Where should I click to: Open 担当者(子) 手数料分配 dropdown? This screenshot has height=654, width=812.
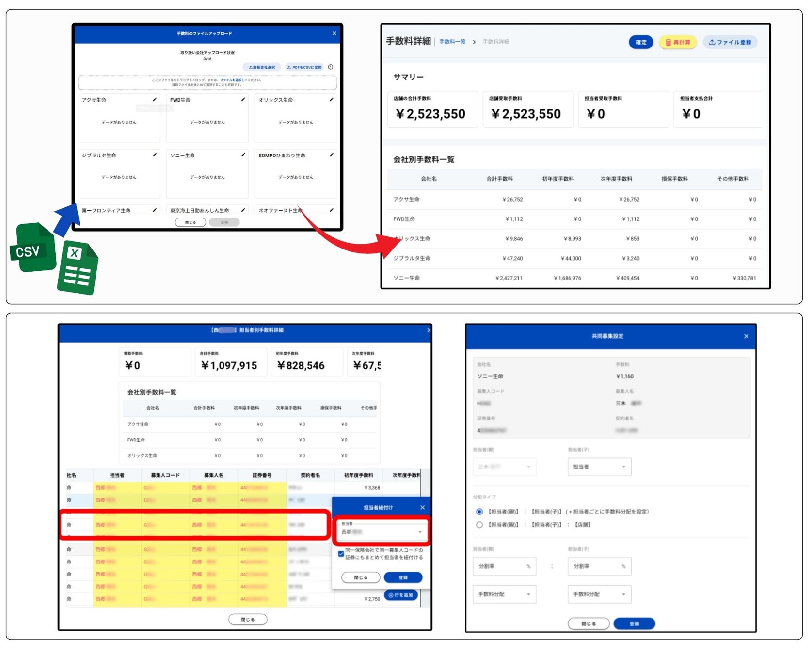[600, 594]
